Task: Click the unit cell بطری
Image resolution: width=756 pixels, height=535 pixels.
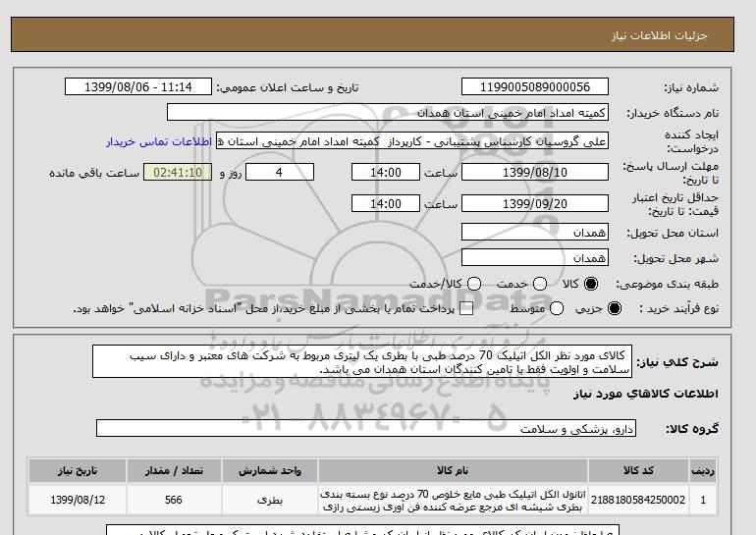Action: click(270, 500)
